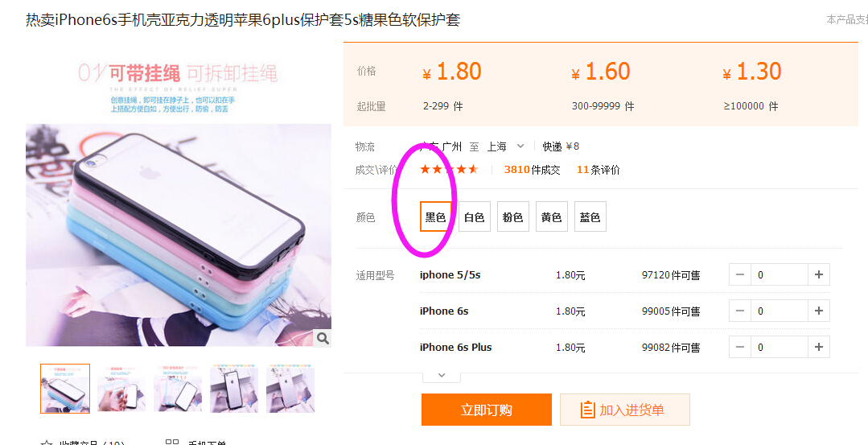Viewport: 868px width, 445px height.
Task: Select the second product thumbnail
Action: tap(121, 389)
